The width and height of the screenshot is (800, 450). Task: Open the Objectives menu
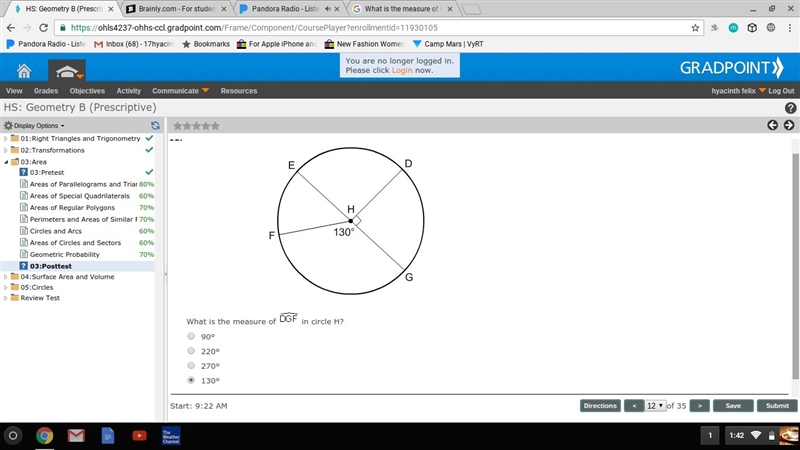(87, 91)
